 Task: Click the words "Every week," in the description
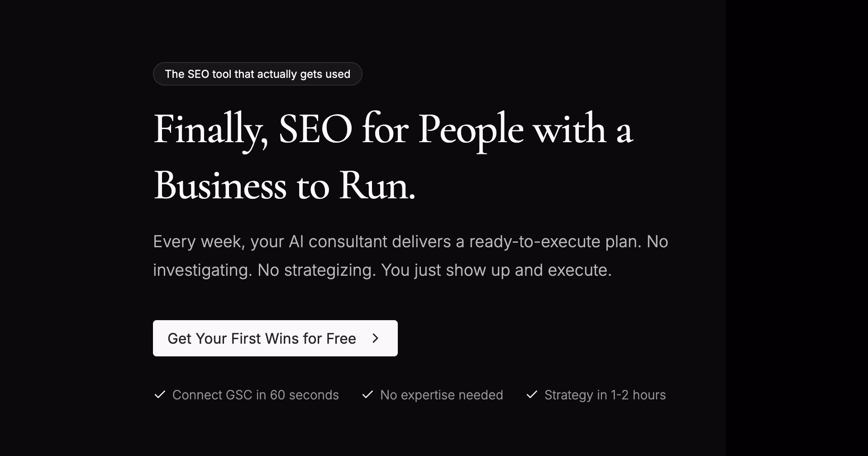pyautogui.click(x=199, y=242)
